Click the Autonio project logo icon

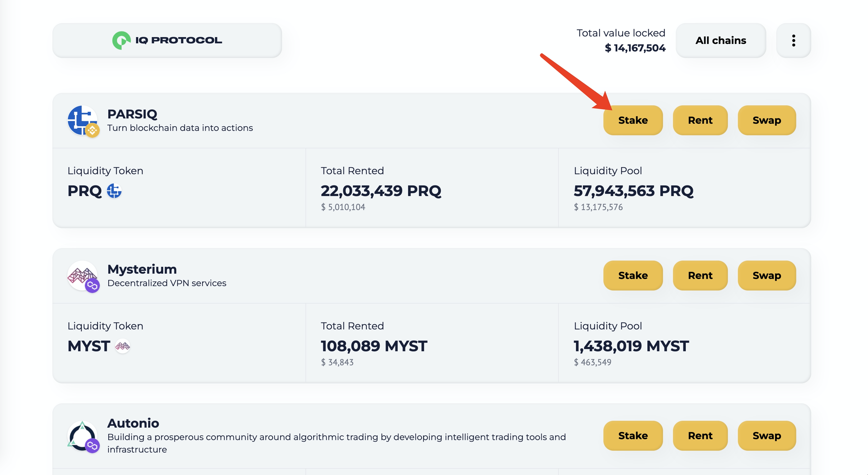80,434
